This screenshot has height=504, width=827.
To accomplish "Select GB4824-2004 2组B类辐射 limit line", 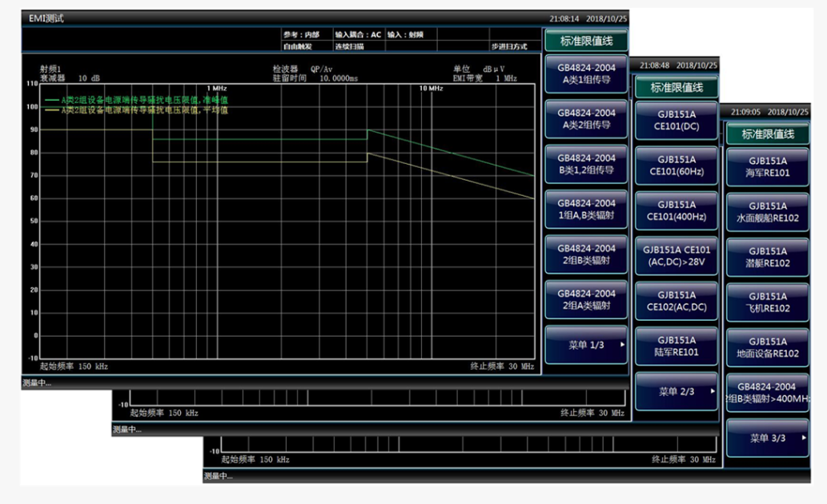I will [x=586, y=254].
